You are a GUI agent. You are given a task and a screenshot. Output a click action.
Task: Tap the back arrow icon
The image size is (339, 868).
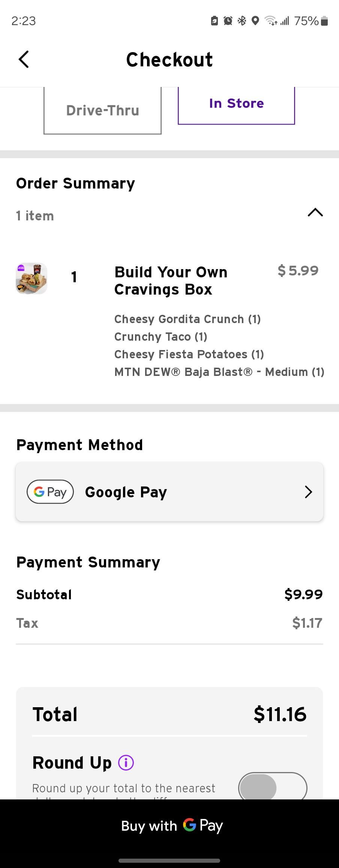24,59
